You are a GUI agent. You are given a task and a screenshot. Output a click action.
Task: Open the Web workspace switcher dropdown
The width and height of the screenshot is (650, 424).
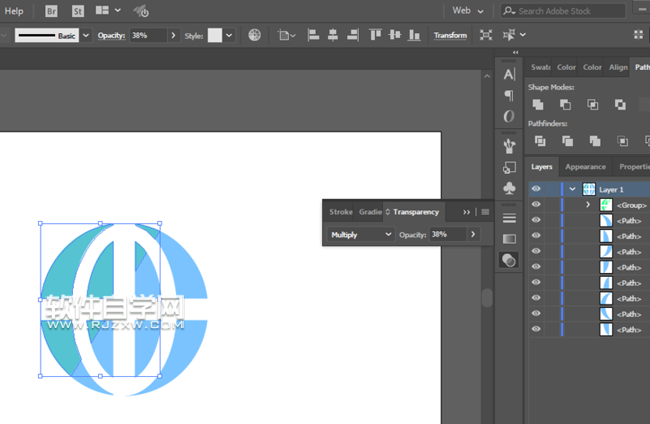(x=469, y=11)
